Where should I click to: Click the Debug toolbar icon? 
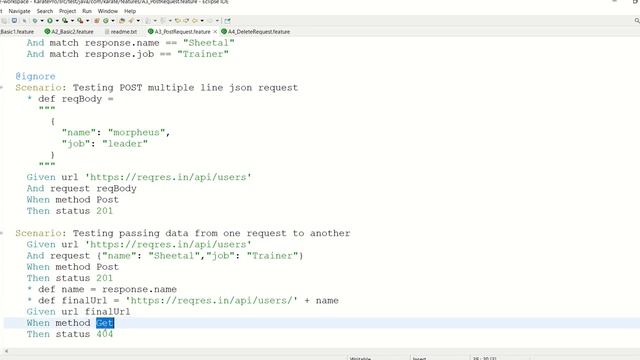click(x=35, y=20)
